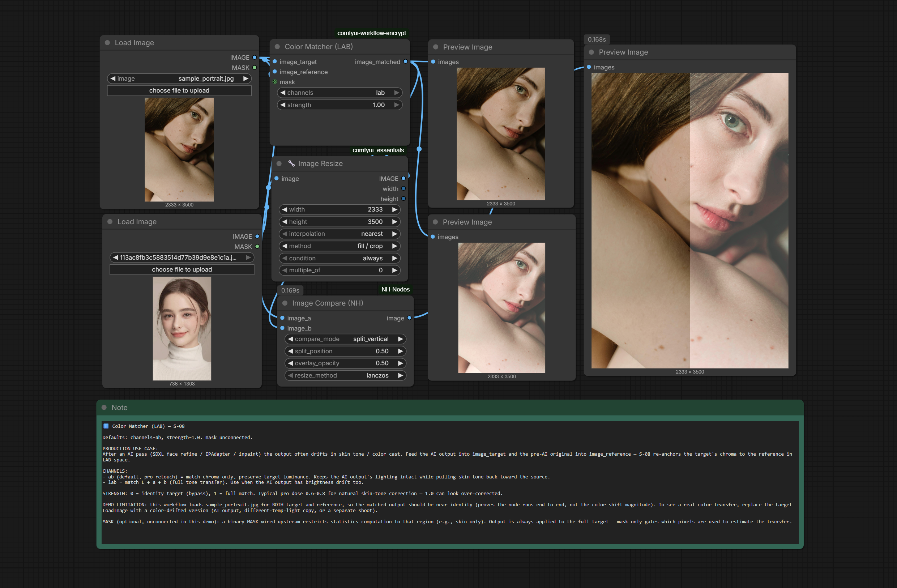Increase strength value with right arrow
The image size is (897, 588).
[x=397, y=105]
